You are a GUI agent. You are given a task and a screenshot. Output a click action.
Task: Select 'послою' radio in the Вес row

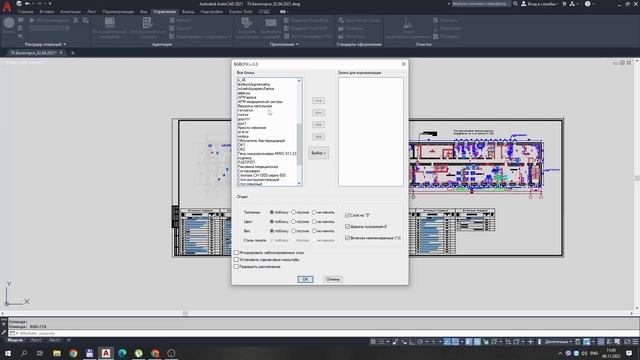point(293,231)
